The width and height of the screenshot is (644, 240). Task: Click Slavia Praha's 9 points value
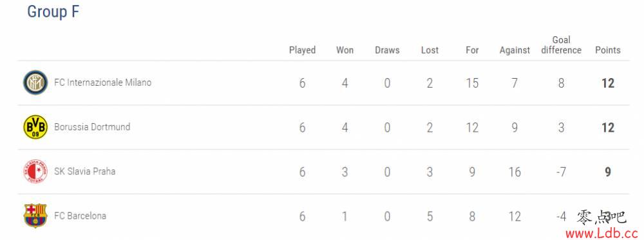[608, 172]
